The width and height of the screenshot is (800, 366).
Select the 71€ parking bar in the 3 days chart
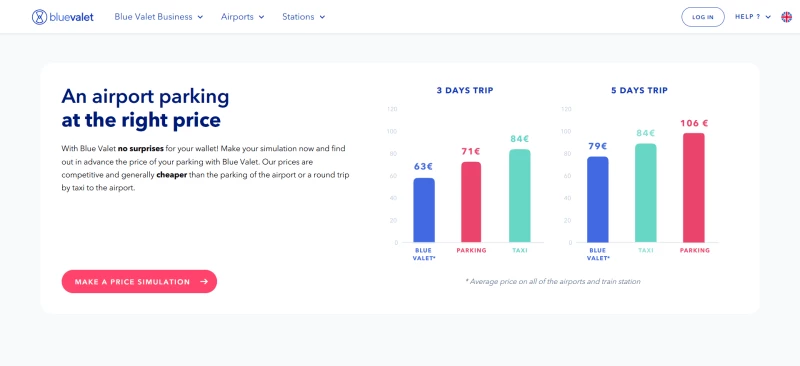point(471,202)
